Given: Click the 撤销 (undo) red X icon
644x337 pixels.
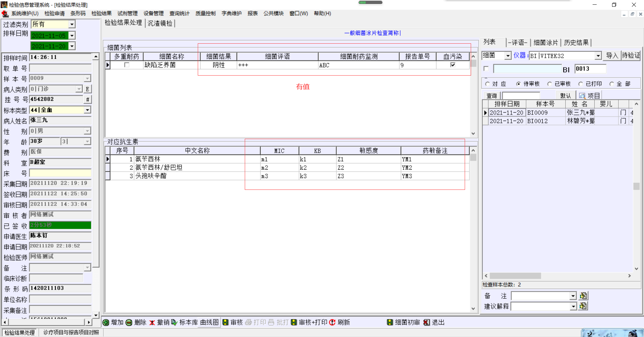Looking at the screenshot, I should (152, 322).
